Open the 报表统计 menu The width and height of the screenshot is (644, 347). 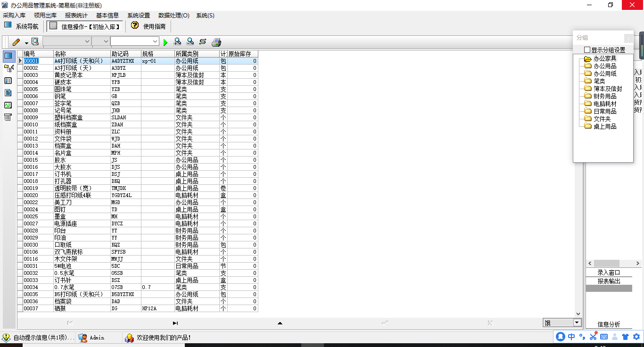(76, 16)
